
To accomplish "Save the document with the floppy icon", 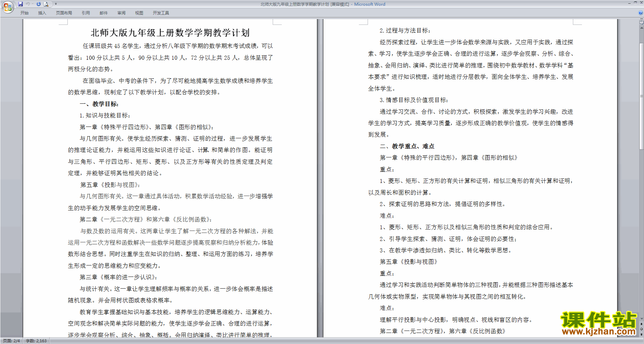I will coord(20,4).
